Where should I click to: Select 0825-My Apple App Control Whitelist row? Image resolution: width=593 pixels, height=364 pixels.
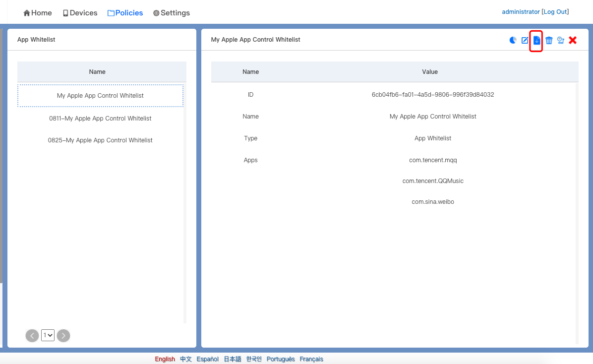coord(100,140)
